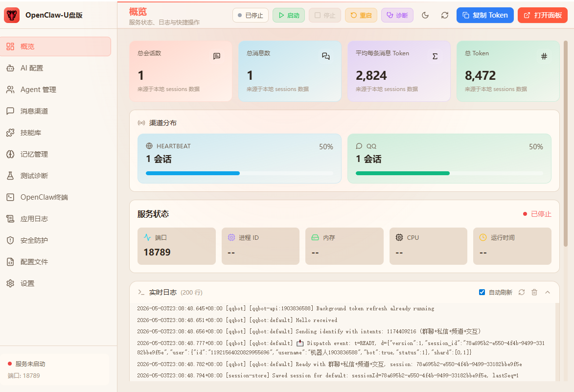Open the 应用日志 page

pyautogui.click(x=56, y=219)
